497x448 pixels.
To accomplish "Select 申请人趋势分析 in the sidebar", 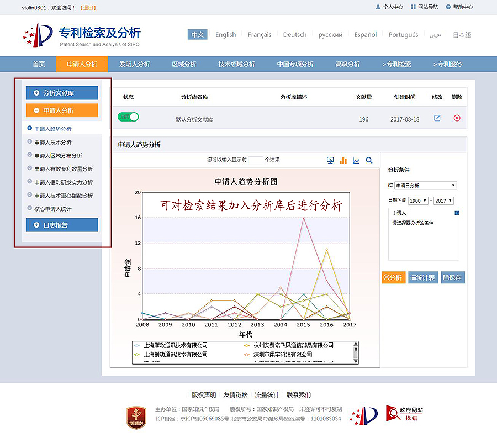I will 53,129.
